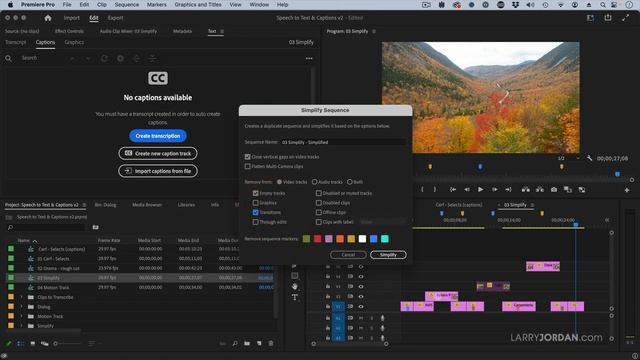Check Disabled or muted tracks checkbox
The height and width of the screenshot is (360, 640).
pos(319,193)
